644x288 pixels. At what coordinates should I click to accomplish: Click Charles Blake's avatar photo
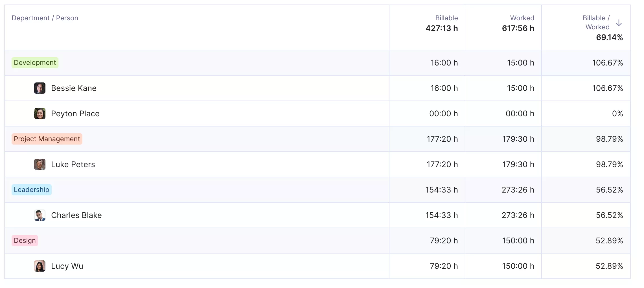[40, 215]
